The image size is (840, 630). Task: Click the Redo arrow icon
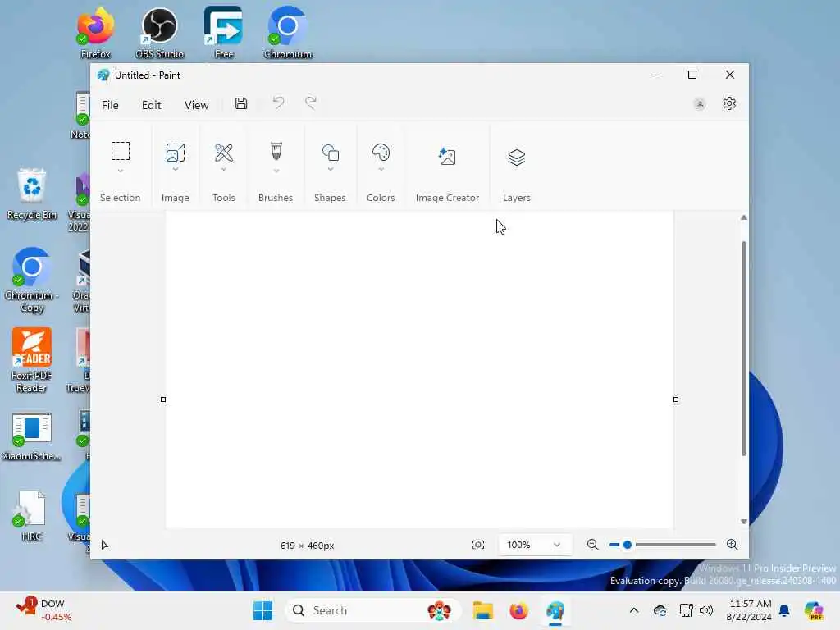pos(311,103)
